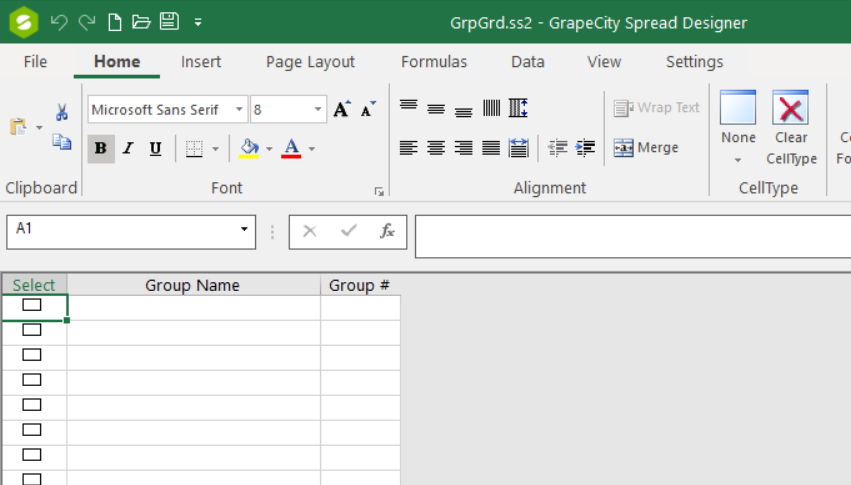Center text horizontally
851x485 pixels.
[x=436, y=148]
